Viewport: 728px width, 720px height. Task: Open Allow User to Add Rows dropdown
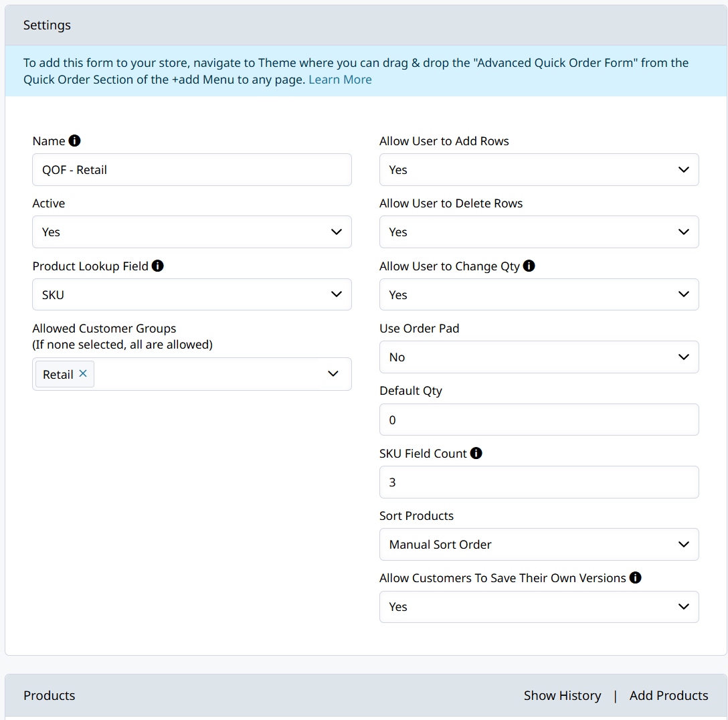[x=539, y=169]
